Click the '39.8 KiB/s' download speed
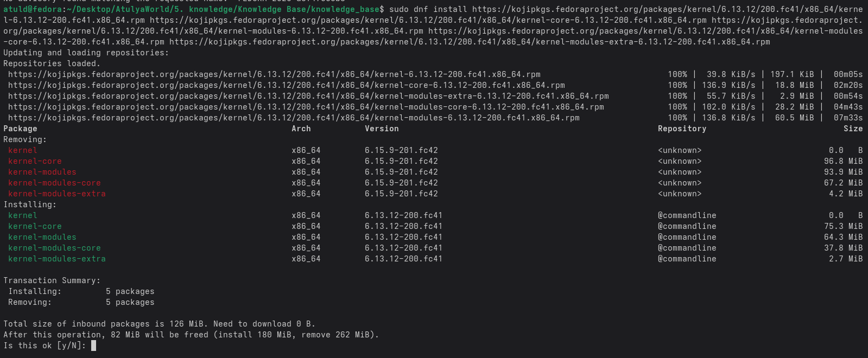Image resolution: width=868 pixels, height=358 pixels. pos(731,74)
